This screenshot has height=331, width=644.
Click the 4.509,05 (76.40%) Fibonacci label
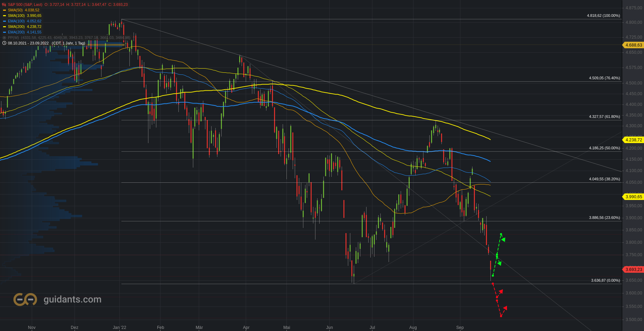click(604, 78)
